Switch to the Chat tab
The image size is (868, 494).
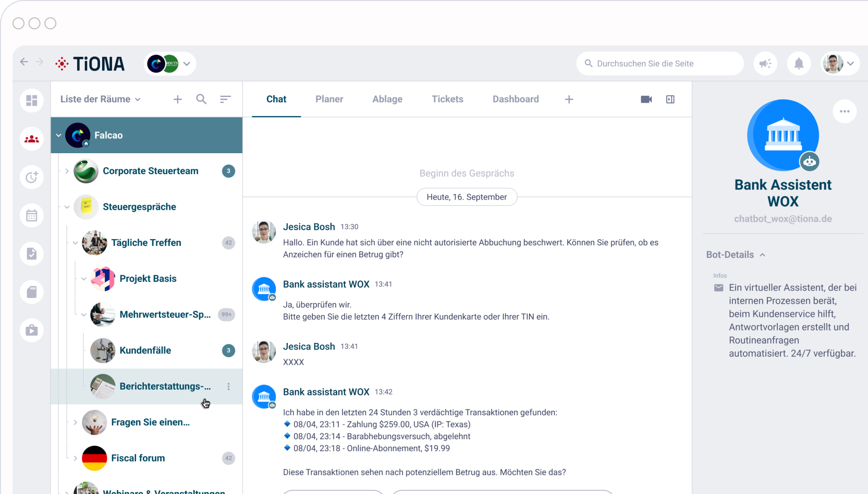pos(276,99)
